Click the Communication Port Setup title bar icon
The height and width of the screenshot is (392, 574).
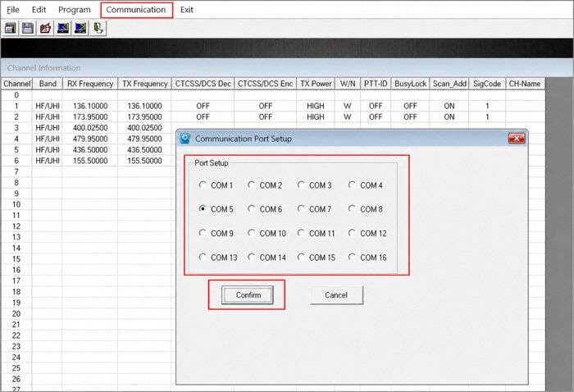pyautogui.click(x=185, y=139)
